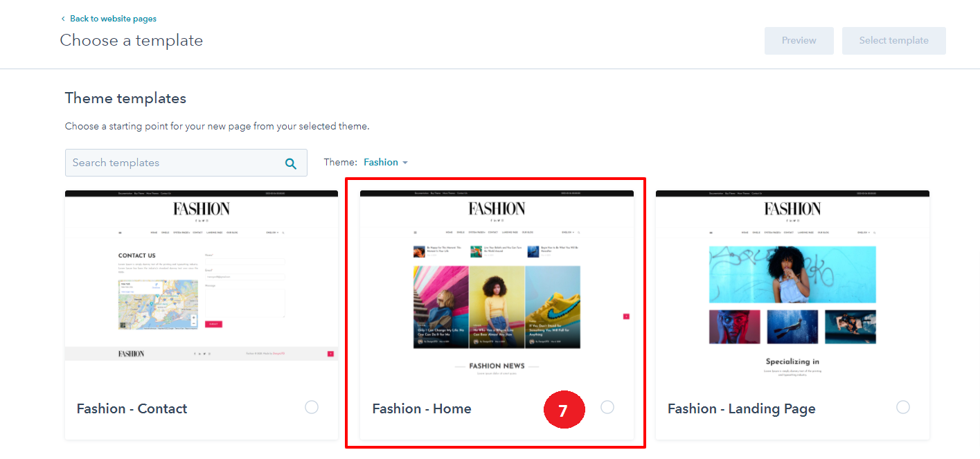Click the search magnifier icon
The image size is (980, 459).
coord(291,163)
